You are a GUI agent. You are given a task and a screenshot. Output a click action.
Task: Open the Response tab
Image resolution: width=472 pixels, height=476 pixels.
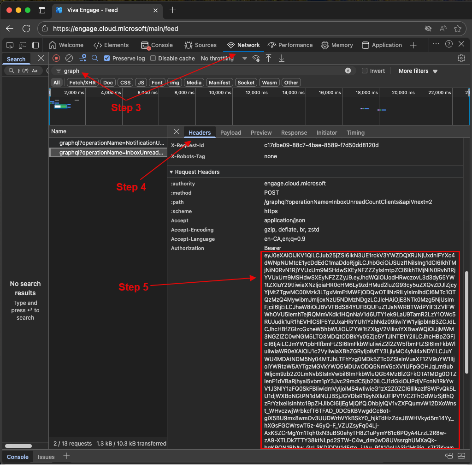294,133
